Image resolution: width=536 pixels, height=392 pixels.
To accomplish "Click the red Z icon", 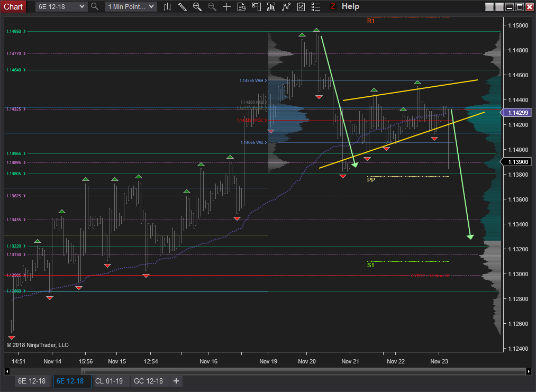I will [x=333, y=6].
